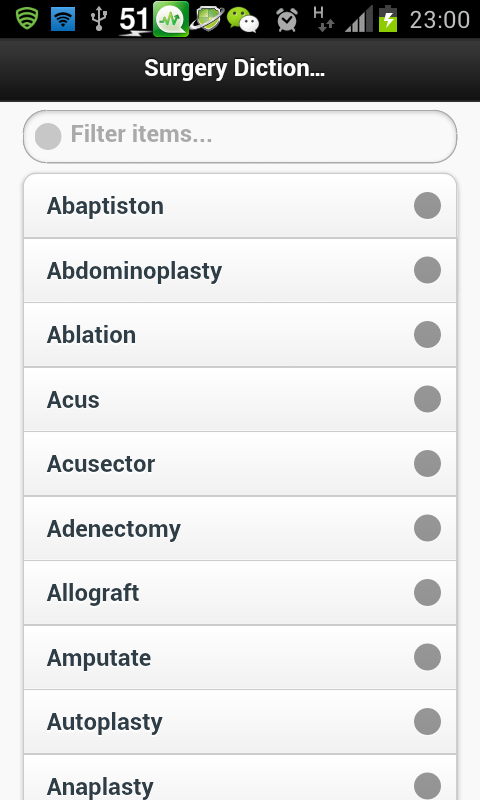The image size is (480, 800).
Task: Tap the Ablation word label
Action: coord(91,335)
